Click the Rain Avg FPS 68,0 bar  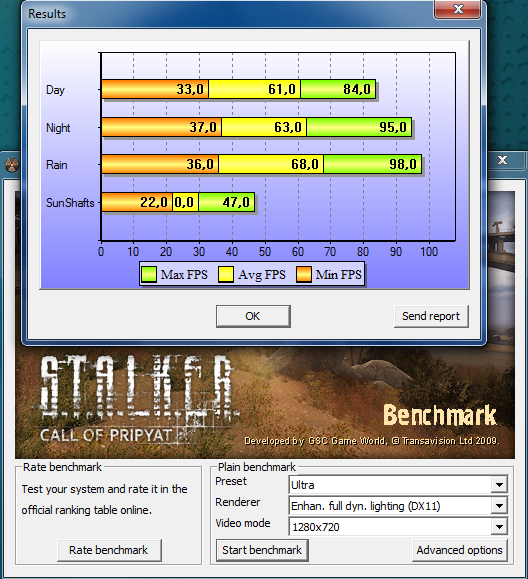pos(271,164)
